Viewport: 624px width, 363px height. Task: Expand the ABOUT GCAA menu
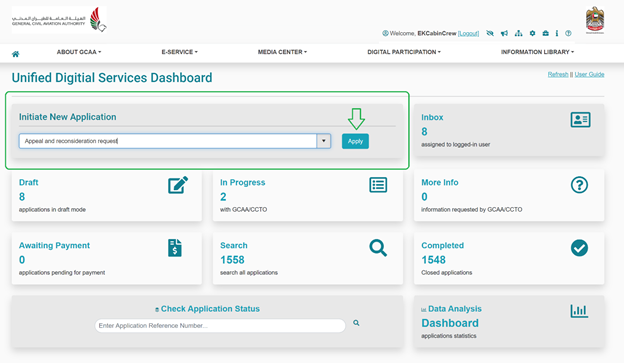[x=79, y=52]
